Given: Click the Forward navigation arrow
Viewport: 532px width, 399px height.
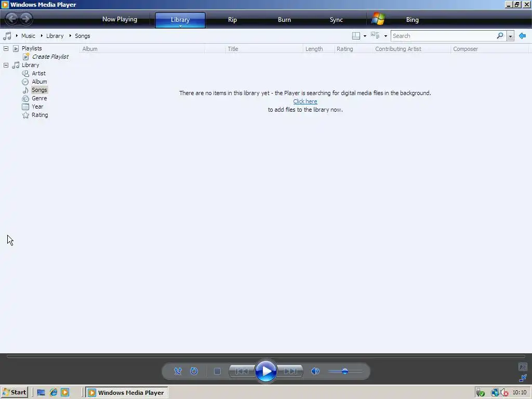Looking at the screenshot, I should 26,19.
